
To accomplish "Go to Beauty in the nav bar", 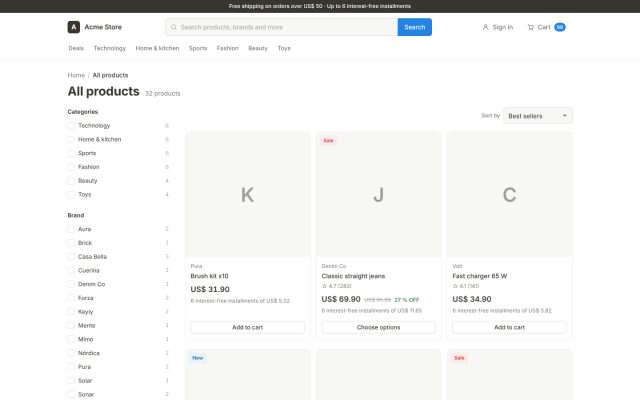I will pos(258,48).
